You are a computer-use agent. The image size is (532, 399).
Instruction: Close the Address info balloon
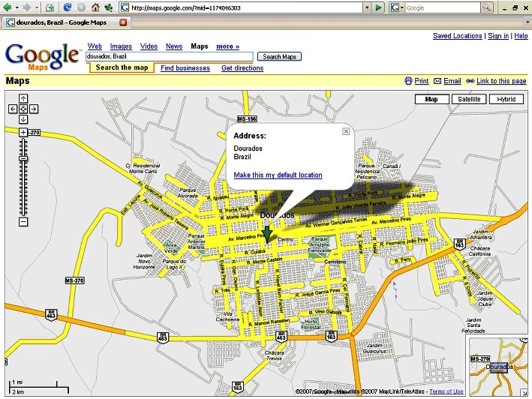click(x=346, y=131)
